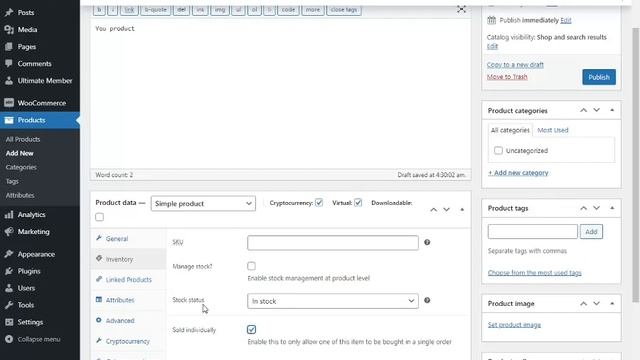Image resolution: width=640 pixels, height=360 pixels.
Task: Switch to the General product data tab
Action: coord(128,239)
